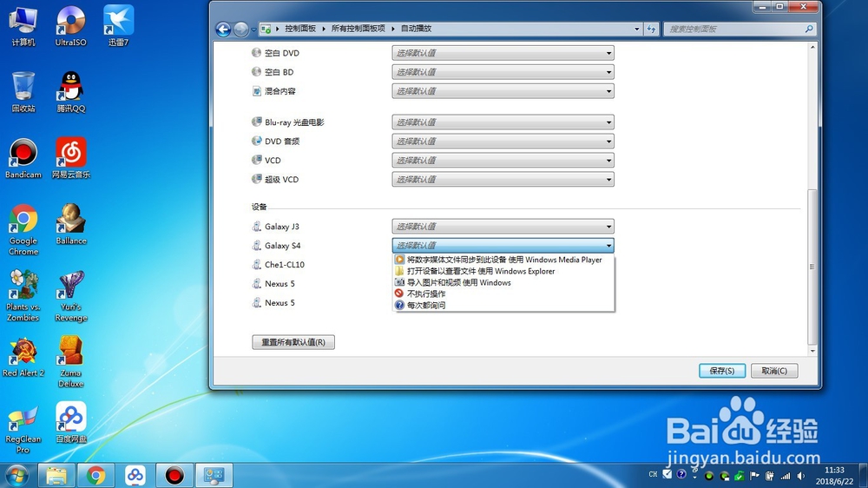Choose sync media using Windows Media Player
The height and width of the screenshot is (488, 868).
point(503,260)
